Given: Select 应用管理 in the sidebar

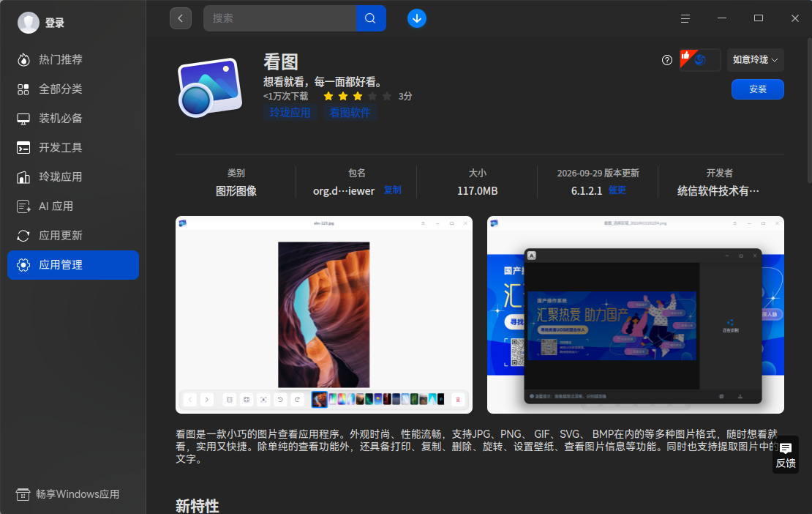Looking at the screenshot, I should tap(73, 265).
